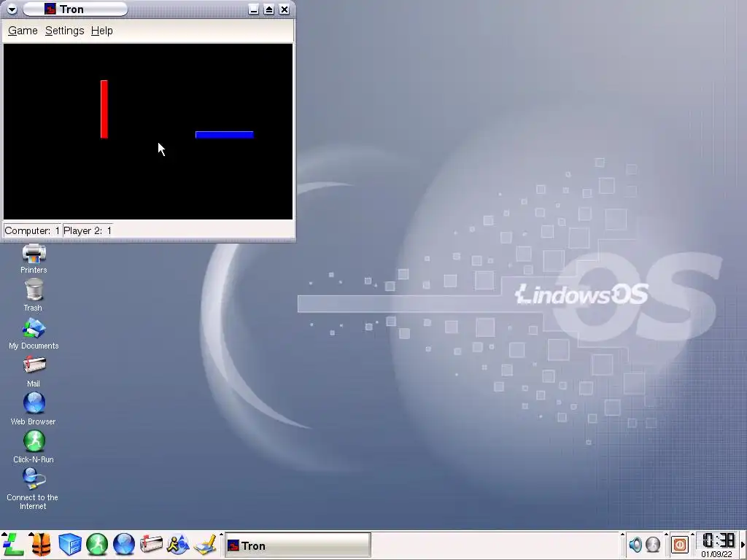Minimize the Tron window
747x560 pixels.
pos(253,9)
